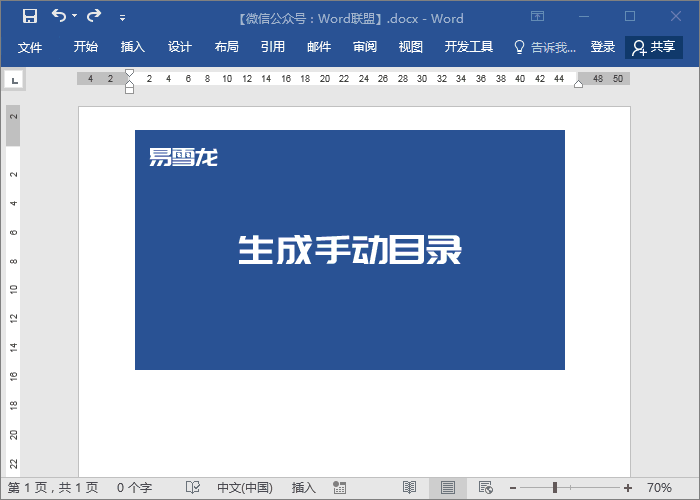Image resolution: width=700 pixels, height=500 pixels.
Task: Toggle the 插入 overtype mode indicator
Action: (x=304, y=488)
